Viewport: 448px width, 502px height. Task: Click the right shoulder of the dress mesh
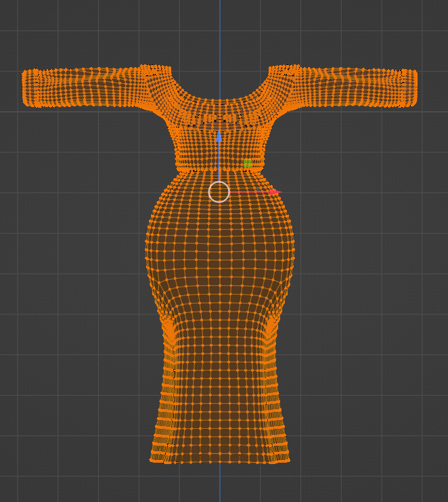point(284,82)
